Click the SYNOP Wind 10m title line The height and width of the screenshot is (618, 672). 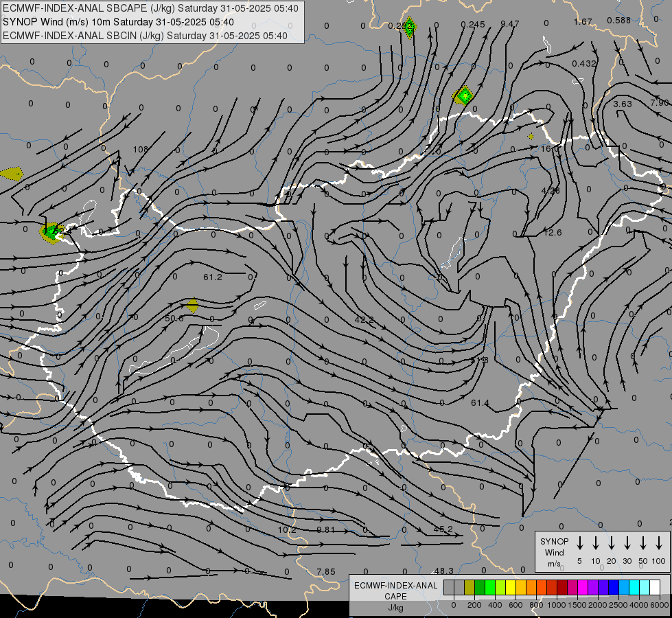click(x=118, y=22)
